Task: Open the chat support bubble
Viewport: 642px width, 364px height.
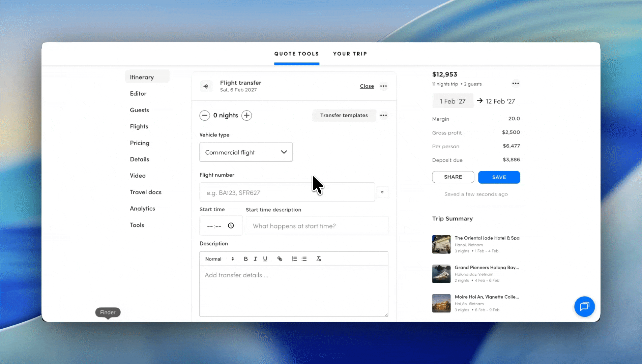Action: point(584,307)
